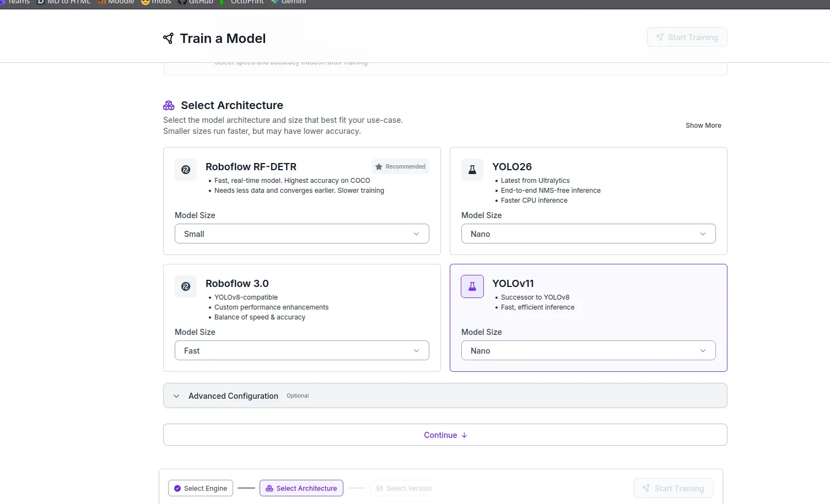Open the Roboflow 3.0 Model Size dropdown showing Fast

click(302, 350)
